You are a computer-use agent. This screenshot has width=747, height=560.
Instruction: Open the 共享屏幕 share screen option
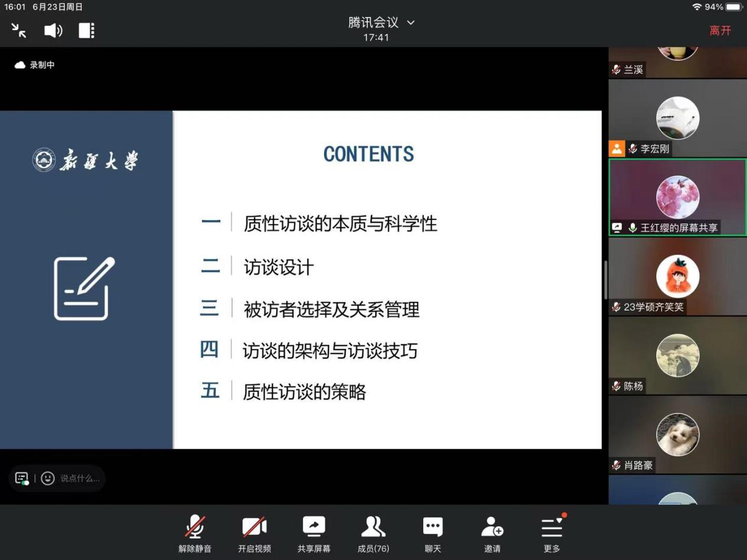click(x=314, y=535)
